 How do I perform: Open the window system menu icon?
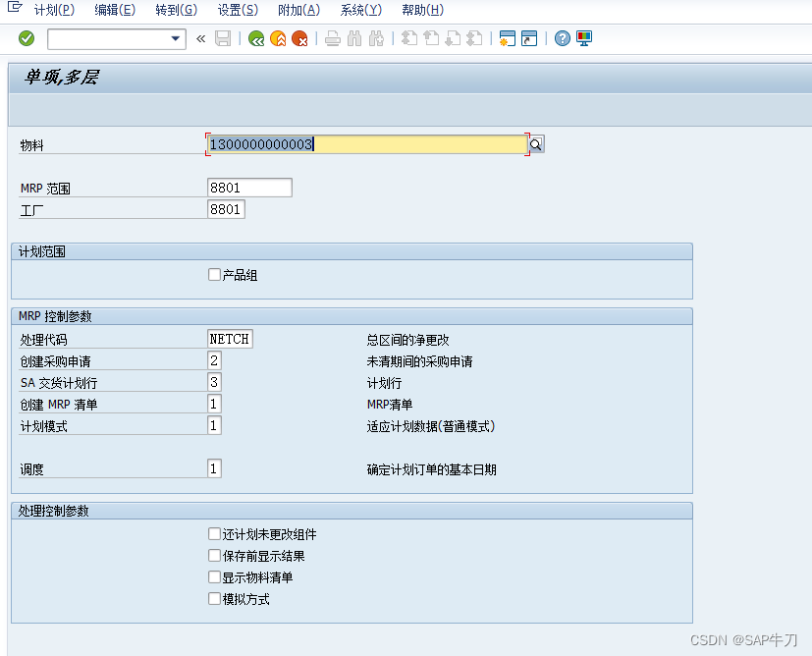[15, 7]
